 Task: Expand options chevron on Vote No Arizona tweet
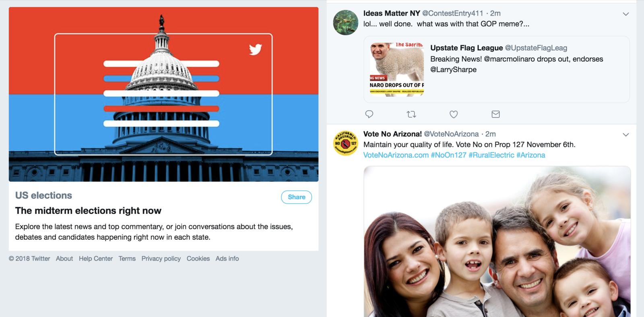tap(626, 135)
